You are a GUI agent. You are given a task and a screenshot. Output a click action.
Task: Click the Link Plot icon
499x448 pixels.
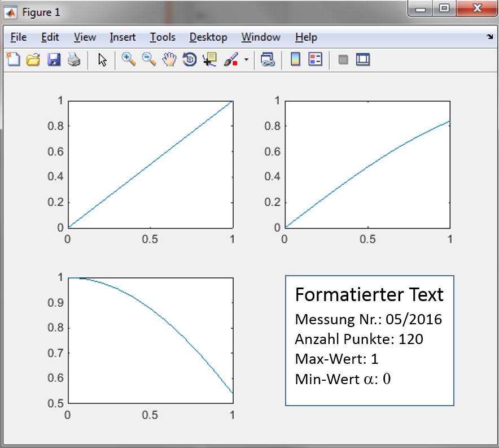[x=268, y=59]
